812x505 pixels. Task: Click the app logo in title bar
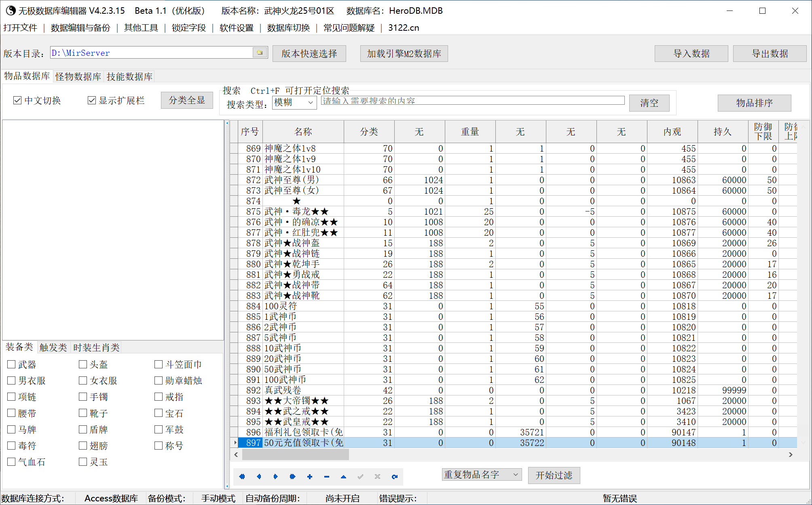click(x=11, y=11)
